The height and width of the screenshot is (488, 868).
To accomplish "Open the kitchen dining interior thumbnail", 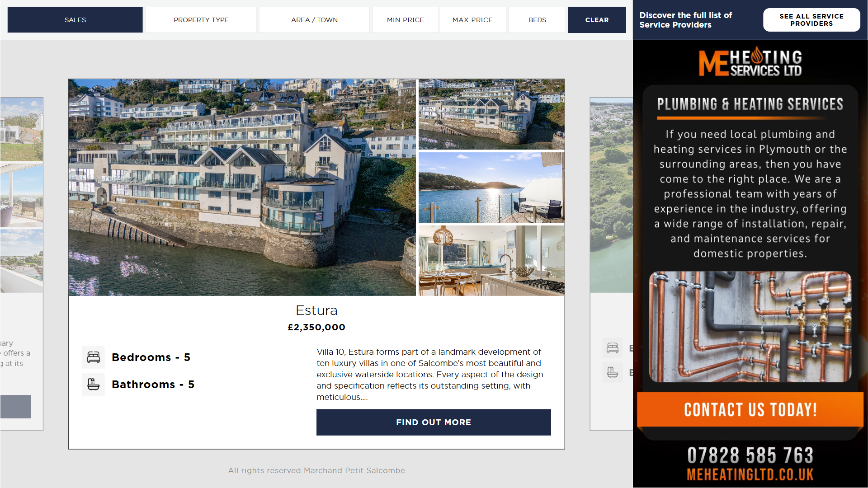I will tap(491, 261).
